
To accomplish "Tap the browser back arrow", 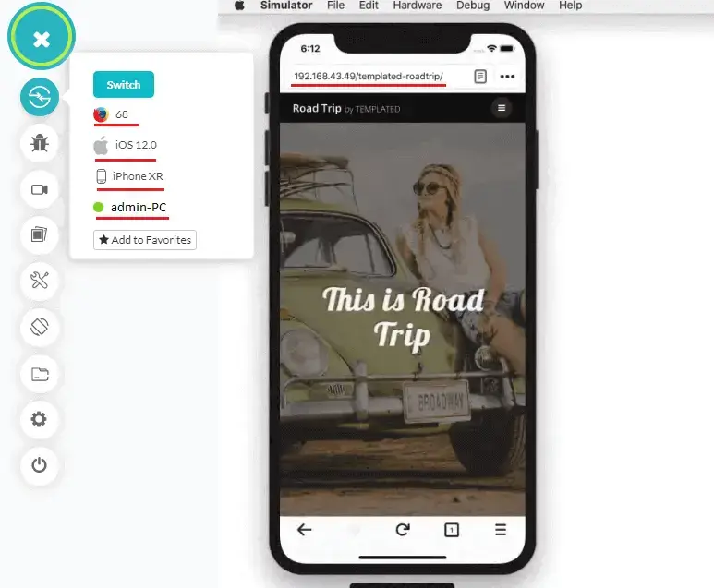I will tap(304, 530).
